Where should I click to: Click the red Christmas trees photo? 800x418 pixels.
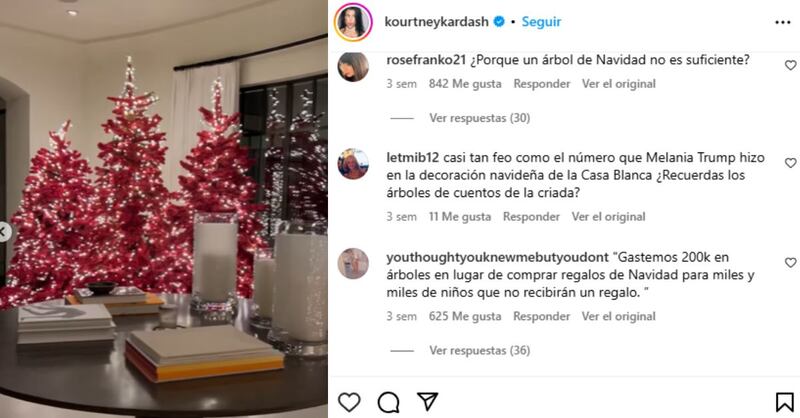tap(164, 209)
